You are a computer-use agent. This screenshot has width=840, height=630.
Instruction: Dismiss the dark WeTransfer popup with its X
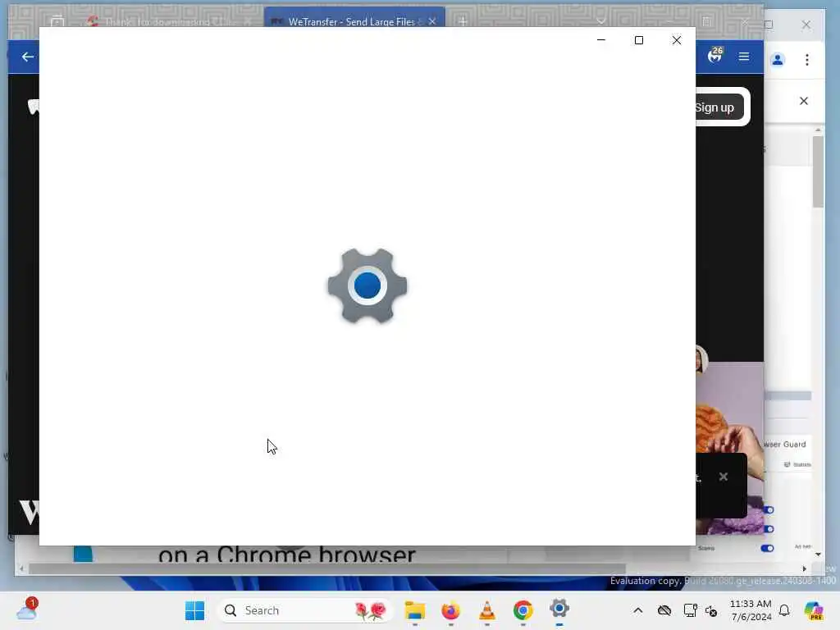(724, 477)
